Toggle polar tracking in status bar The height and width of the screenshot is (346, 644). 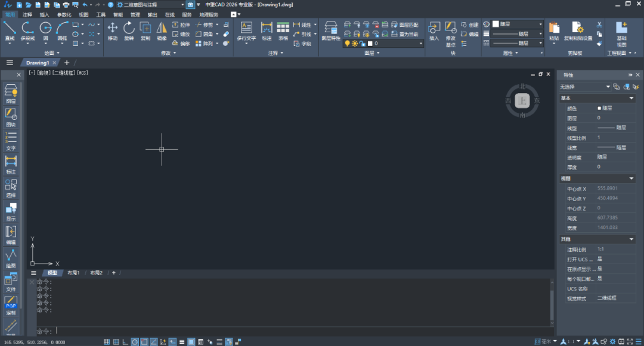(135, 342)
